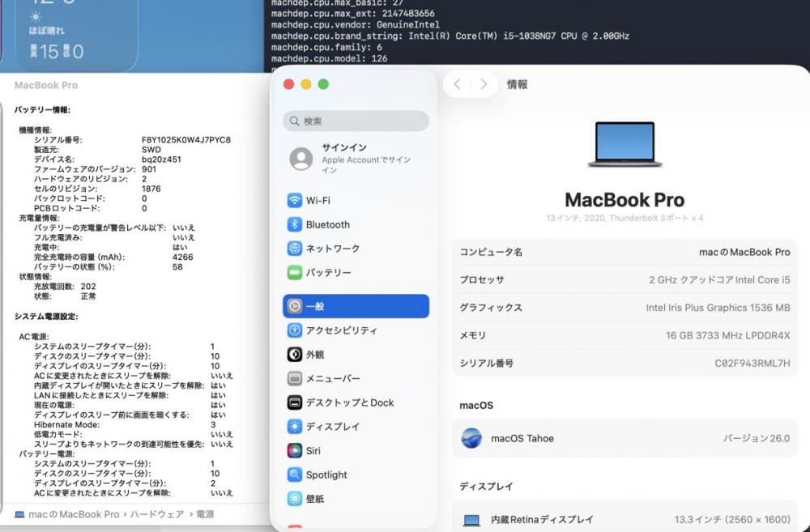
Task: Open the Spotlight magnifier icon
Action: coord(295,475)
